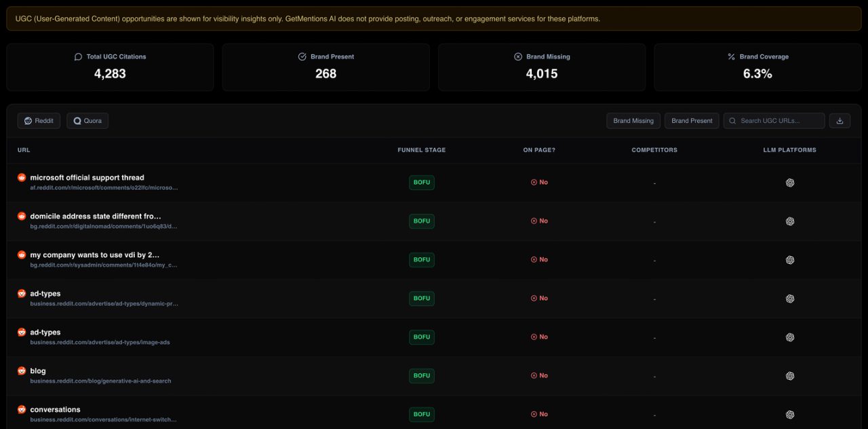Image resolution: width=868 pixels, height=429 pixels.
Task: Click ChatGPT icon on vdi company row
Action: click(x=790, y=260)
